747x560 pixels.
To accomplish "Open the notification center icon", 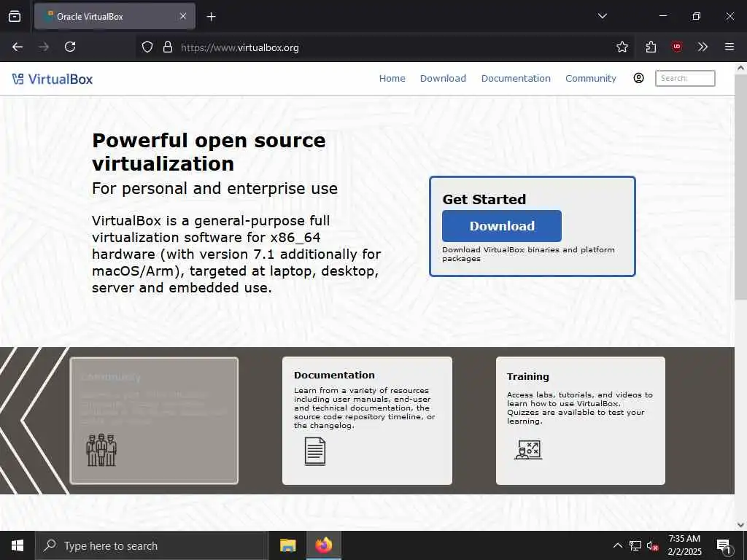I will (724, 546).
